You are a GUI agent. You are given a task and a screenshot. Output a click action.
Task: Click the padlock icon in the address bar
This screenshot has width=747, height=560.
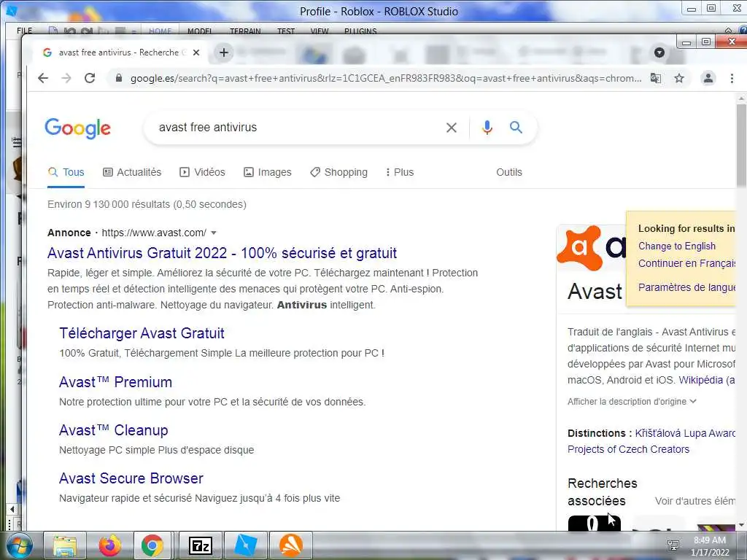pos(119,78)
